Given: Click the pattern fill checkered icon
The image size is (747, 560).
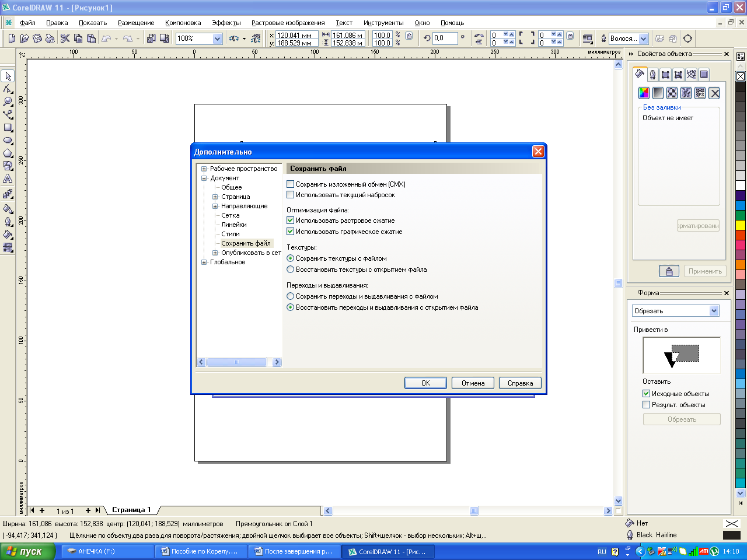Looking at the screenshot, I should (x=672, y=93).
